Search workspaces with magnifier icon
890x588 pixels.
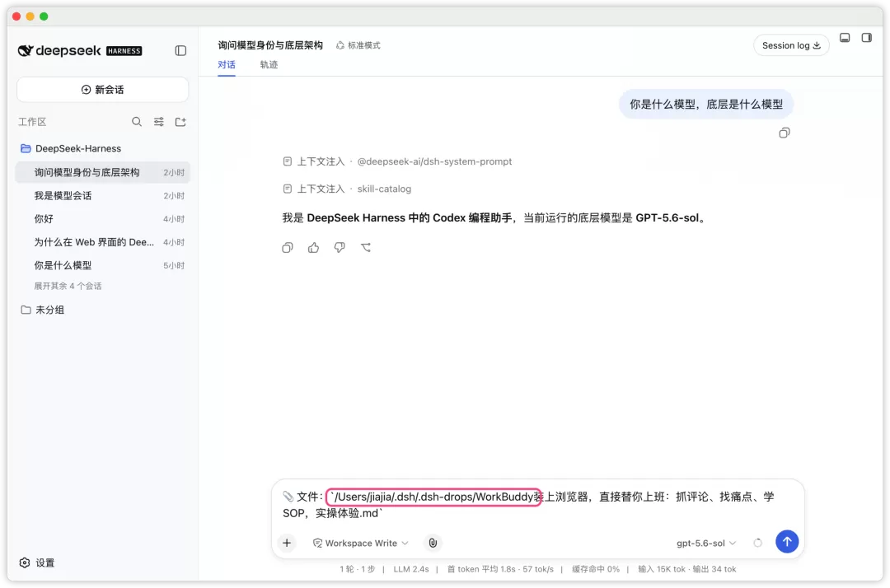pyautogui.click(x=137, y=122)
